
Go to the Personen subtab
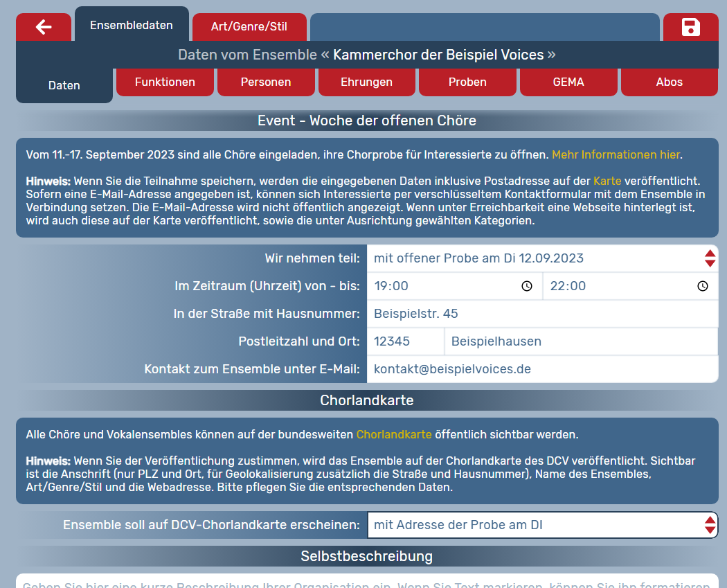pos(266,82)
